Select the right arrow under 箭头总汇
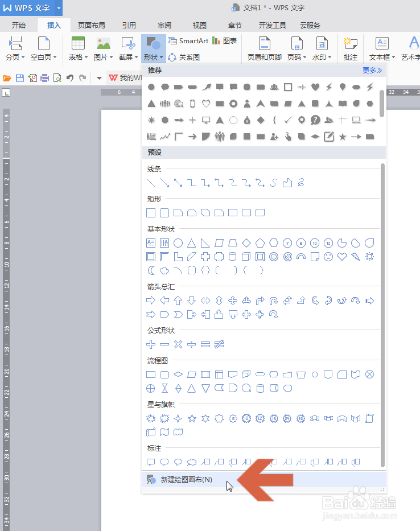Viewport: 420px width, 531px height. (151, 301)
